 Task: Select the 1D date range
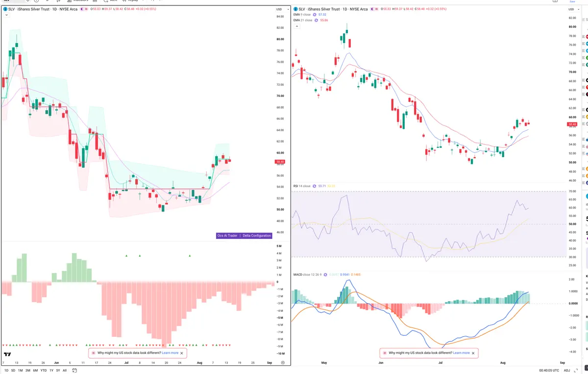[6, 371]
